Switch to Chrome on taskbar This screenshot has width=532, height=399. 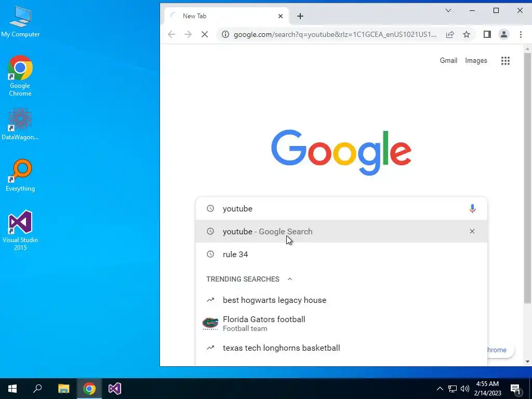point(89,389)
